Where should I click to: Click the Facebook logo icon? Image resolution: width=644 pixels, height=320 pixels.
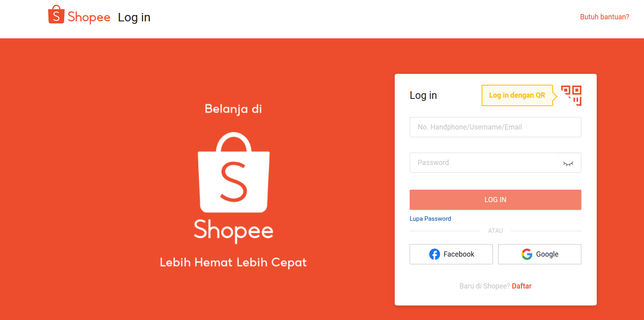pos(434,254)
